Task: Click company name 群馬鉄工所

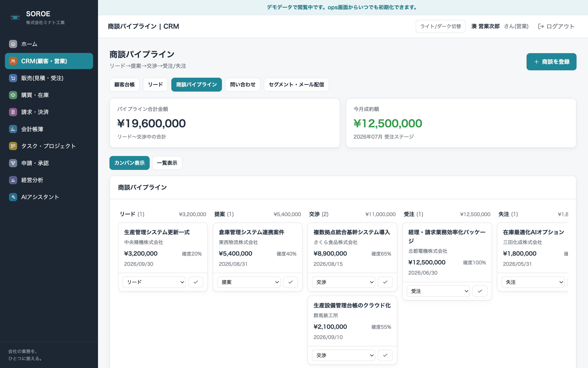Action: click(x=326, y=315)
